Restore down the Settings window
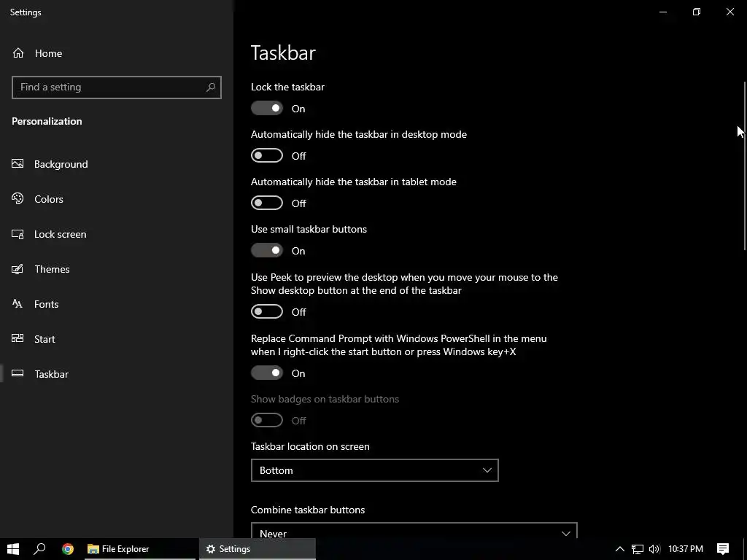Image resolution: width=747 pixels, height=560 pixels. (697, 12)
